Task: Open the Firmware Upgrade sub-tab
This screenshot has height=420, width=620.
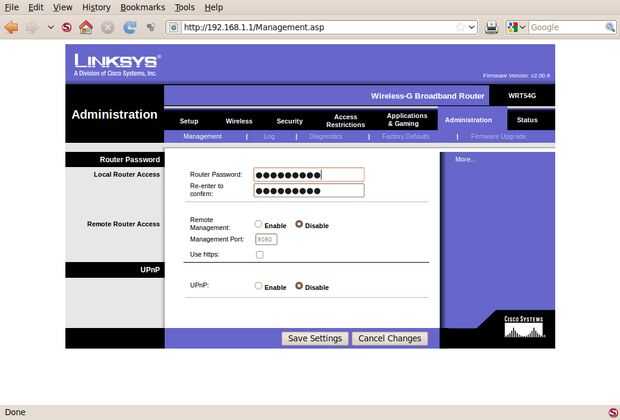Action: pos(498,136)
